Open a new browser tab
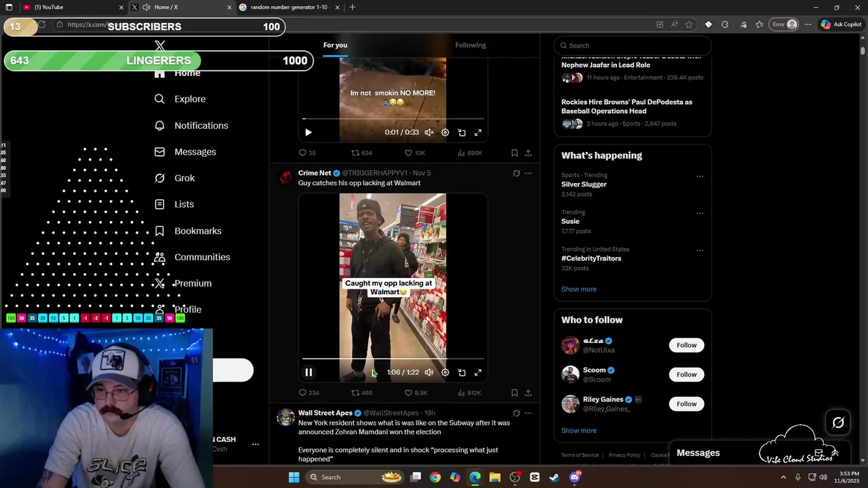Screen dimensions: 868x488 click(x=352, y=7)
